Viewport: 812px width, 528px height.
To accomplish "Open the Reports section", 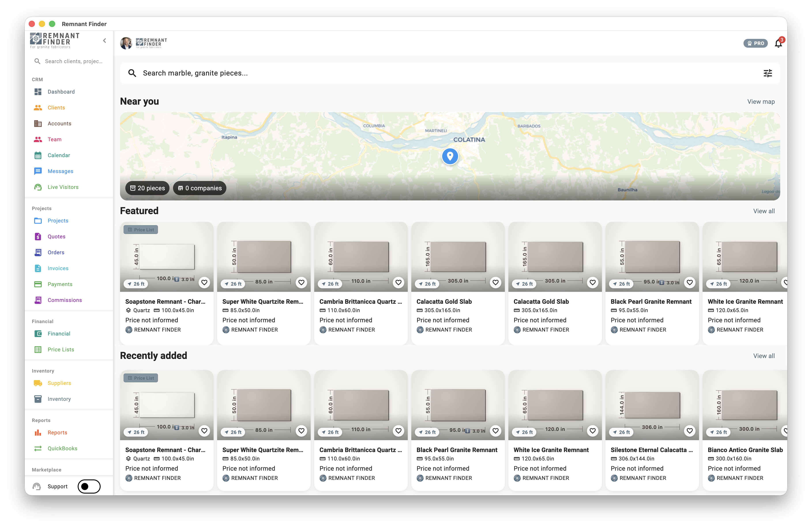I will click(57, 432).
